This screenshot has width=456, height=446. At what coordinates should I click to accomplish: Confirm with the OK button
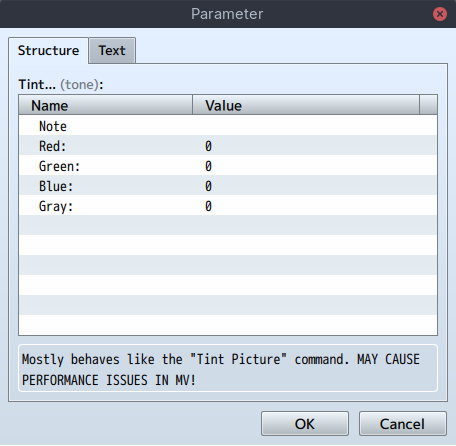pyautogui.click(x=305, y=424)
